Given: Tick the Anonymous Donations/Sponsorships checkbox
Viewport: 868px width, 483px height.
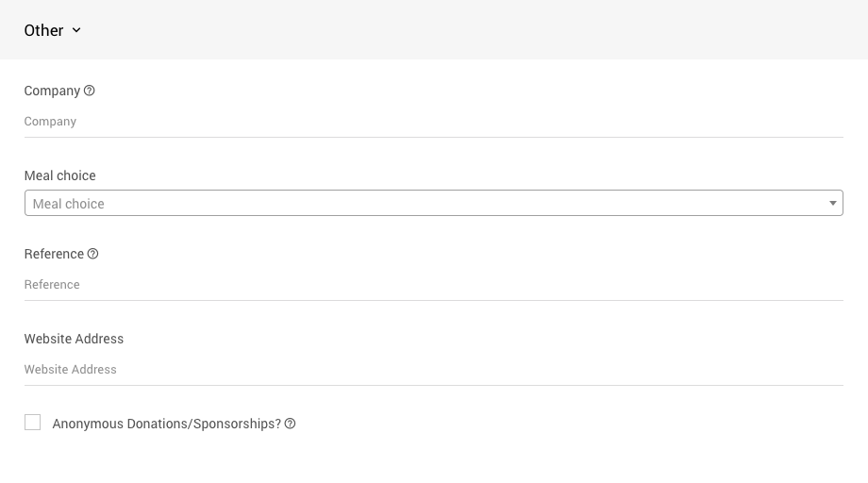Looking at the screenshot, I should (x=33, y=423).
